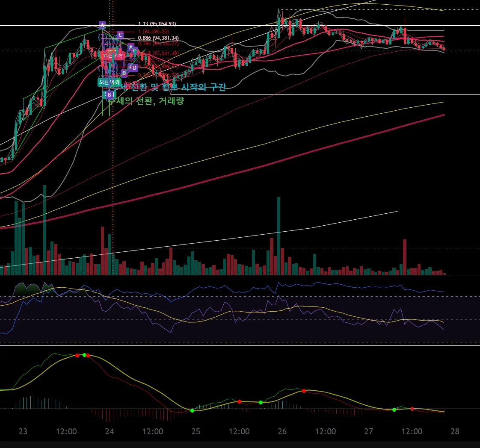Click the tallest green volume bar at date 26
Screen dimensions: 480x448
click(x=279, y=236)
